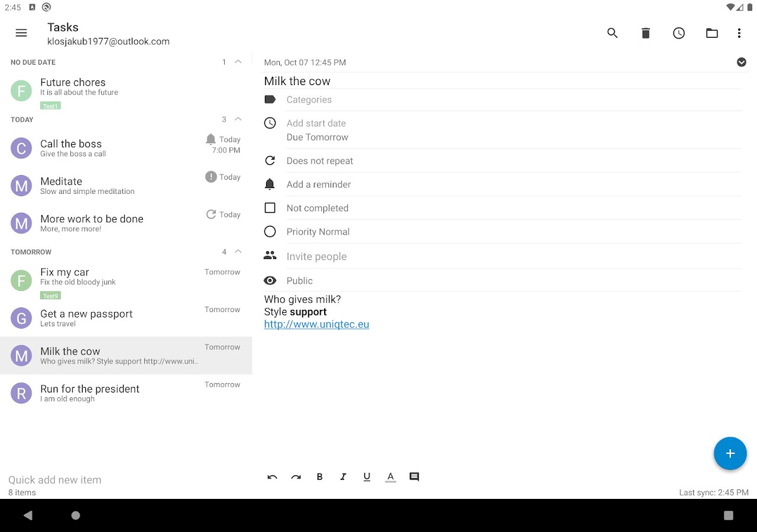This screenshot has height=532, width=757.
Task: Change the Due Tomorrow date
Action: (318, 137)
